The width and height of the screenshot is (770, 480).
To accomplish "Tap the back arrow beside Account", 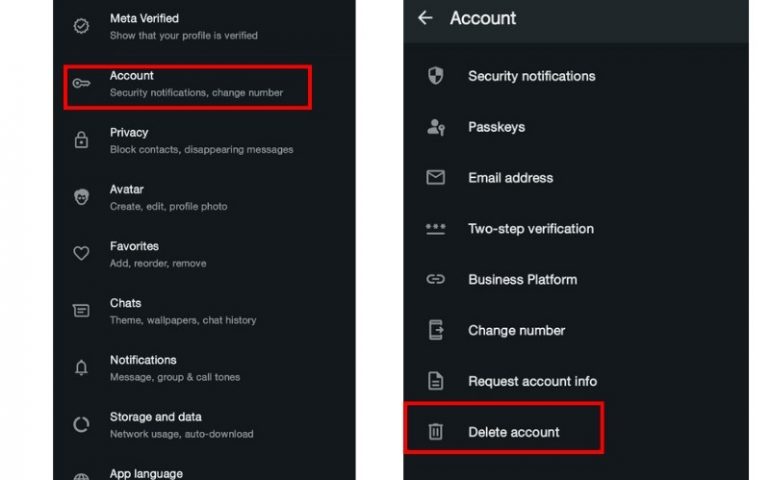I will pos(425,18).
